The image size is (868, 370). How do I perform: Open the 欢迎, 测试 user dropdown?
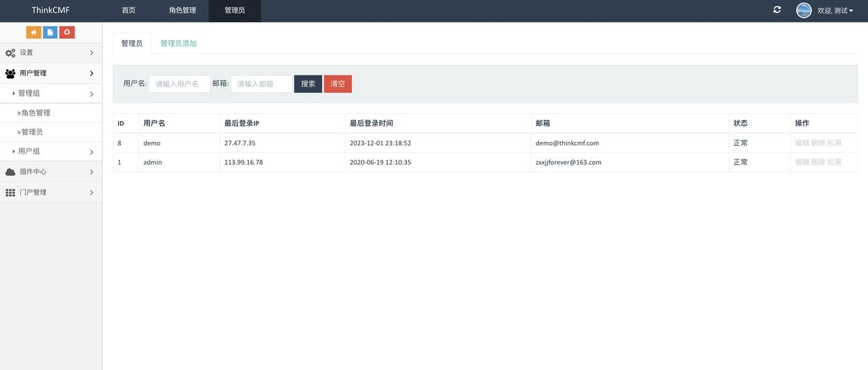(835, 10)
